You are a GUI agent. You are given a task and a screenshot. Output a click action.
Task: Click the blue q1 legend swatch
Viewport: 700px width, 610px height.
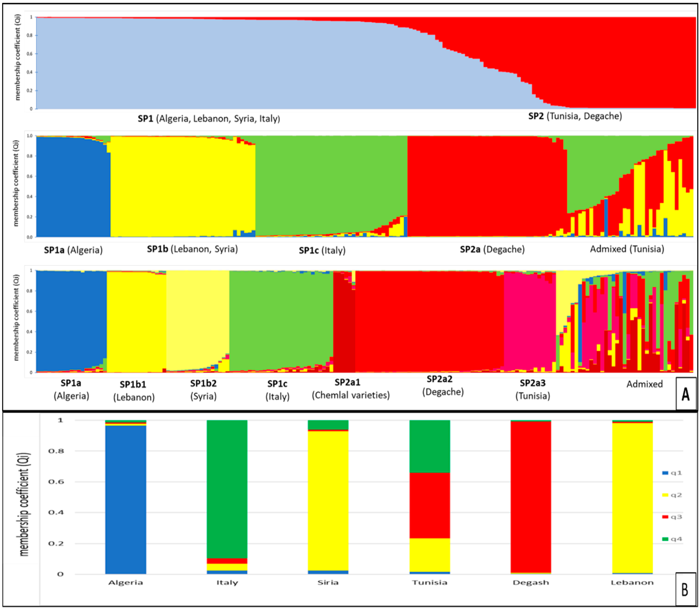[665, 473]
